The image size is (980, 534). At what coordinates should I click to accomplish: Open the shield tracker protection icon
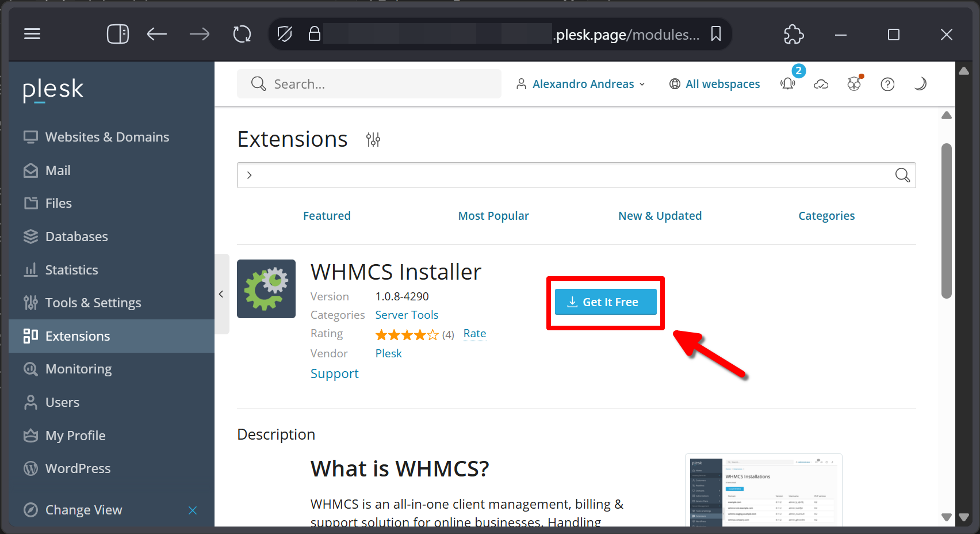click(285, 34)
